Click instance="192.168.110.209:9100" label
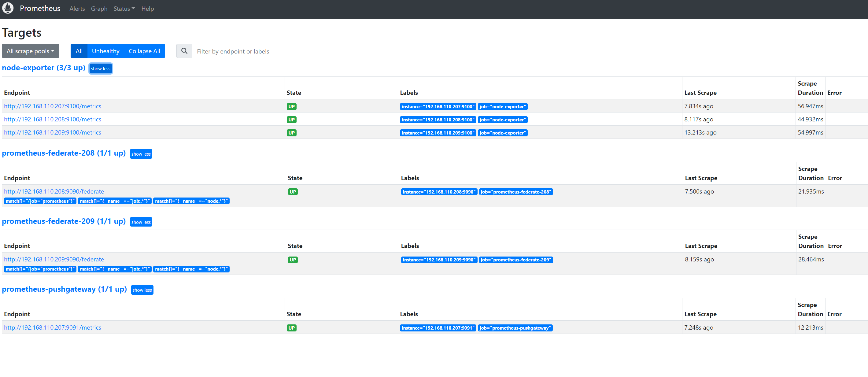868x377 pixels. point(438,133)
